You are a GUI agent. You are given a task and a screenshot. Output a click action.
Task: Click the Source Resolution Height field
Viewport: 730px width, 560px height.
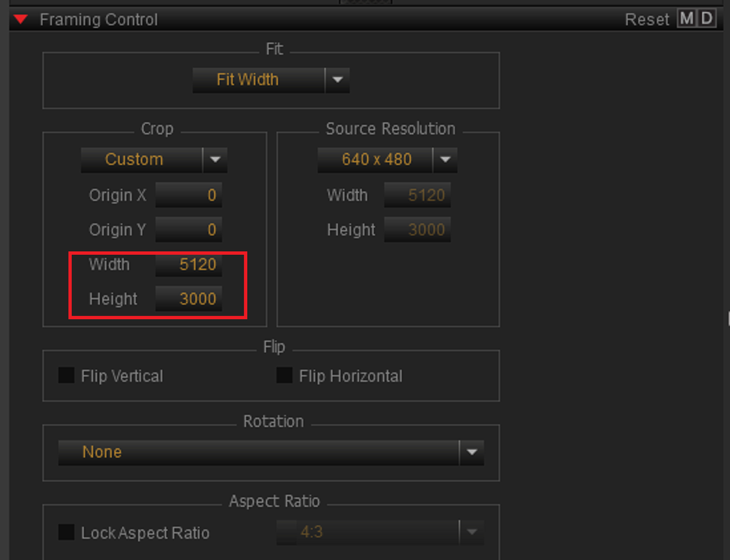pyautogui.click(x=417, y=230)
